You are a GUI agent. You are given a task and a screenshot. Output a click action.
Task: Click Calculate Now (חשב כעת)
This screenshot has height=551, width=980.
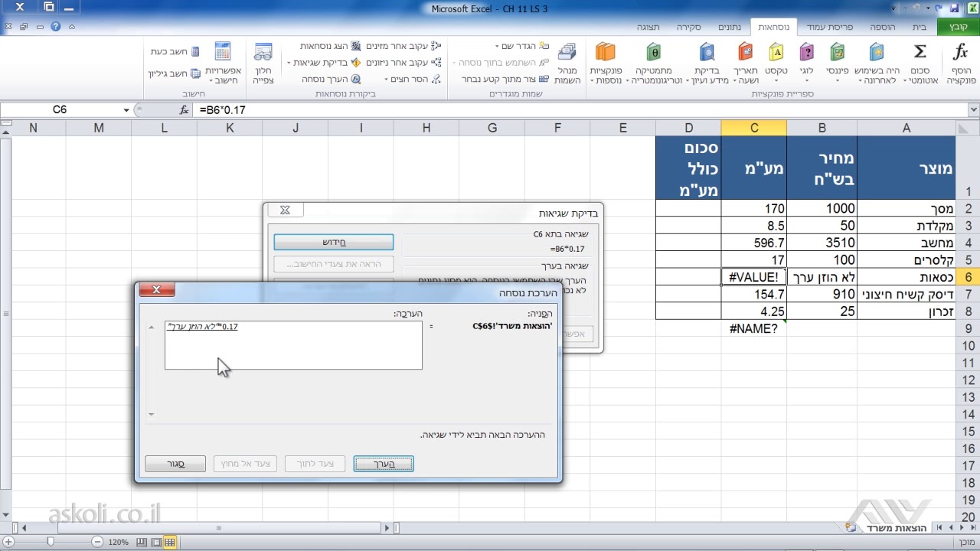click(x=175, y=52)
